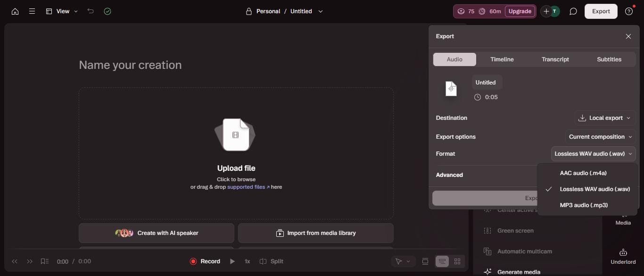Switch to the script layout view

442,261
